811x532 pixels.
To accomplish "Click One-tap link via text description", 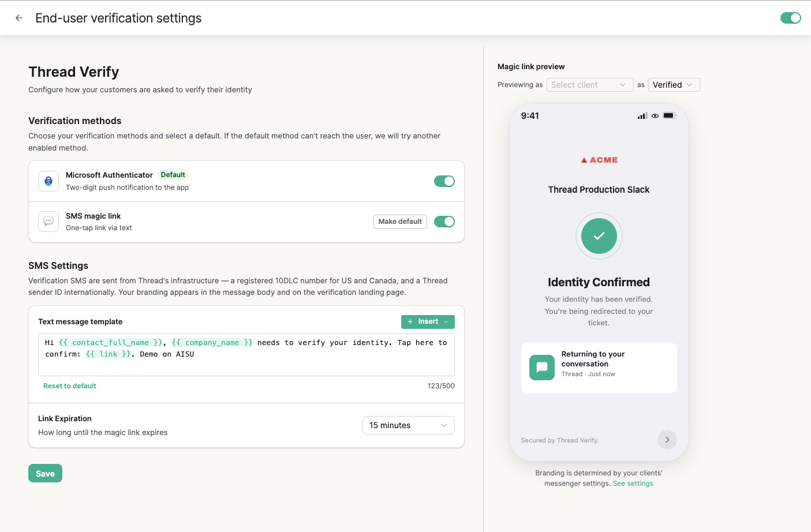I will click(99, 228).
